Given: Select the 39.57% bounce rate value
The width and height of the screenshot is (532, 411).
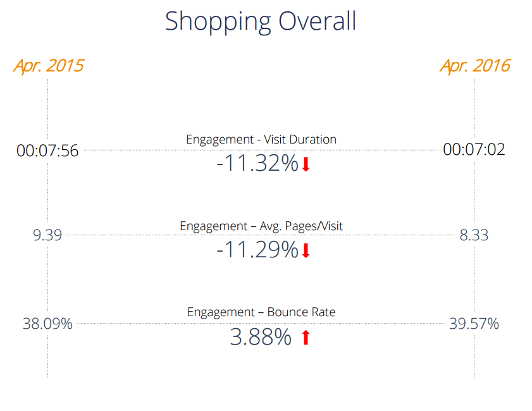Looking at the screenshot, I should [474, 324].
